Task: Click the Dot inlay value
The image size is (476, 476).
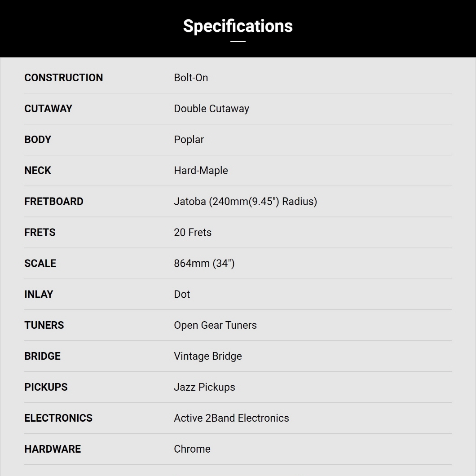Action: pyautogui.click(x=182, y=295)
